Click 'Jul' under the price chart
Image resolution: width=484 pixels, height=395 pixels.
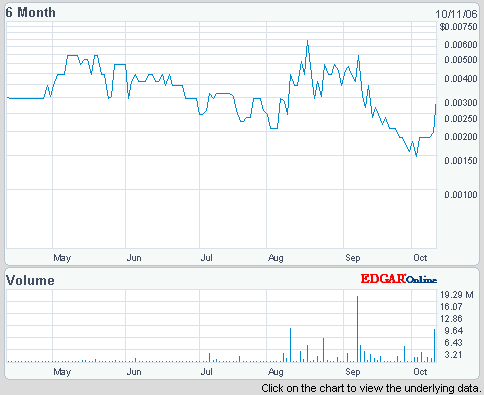[207, 258]
